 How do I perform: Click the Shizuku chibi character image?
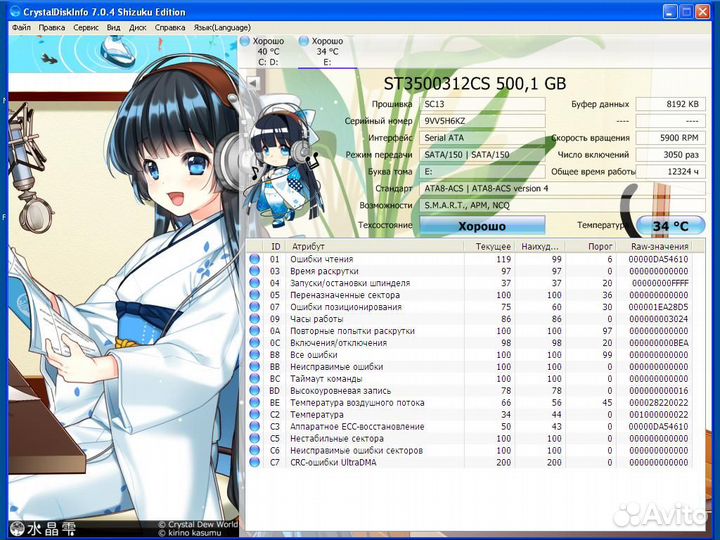pos(284,163)
